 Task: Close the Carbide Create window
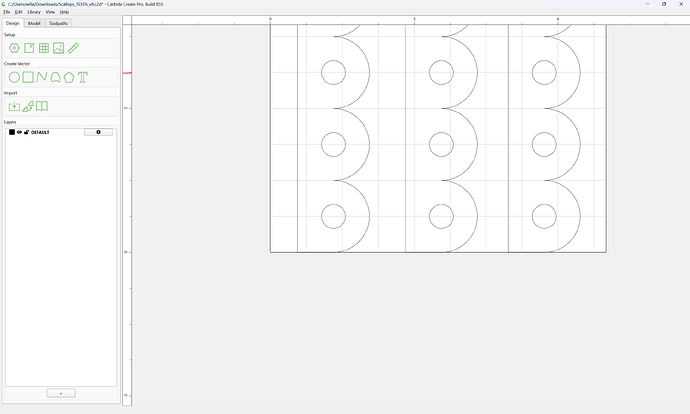(681, 4)
